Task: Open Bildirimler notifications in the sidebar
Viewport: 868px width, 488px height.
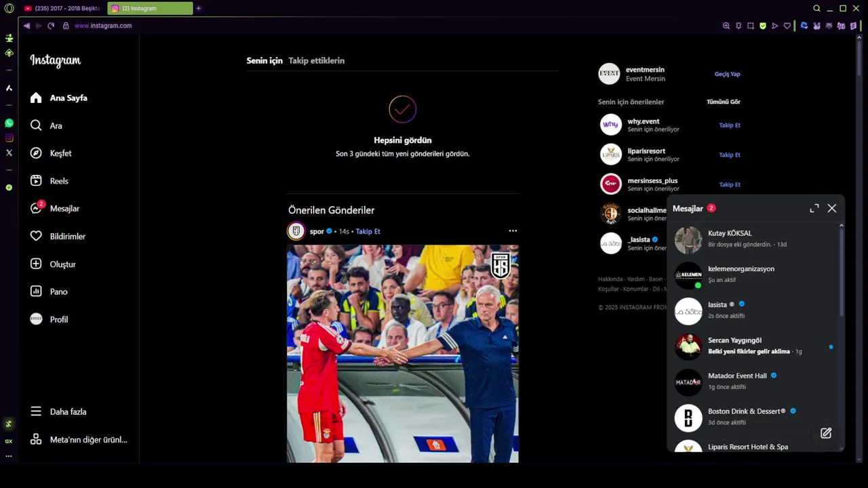Action: pyautogui.click(x=58, y=237)
